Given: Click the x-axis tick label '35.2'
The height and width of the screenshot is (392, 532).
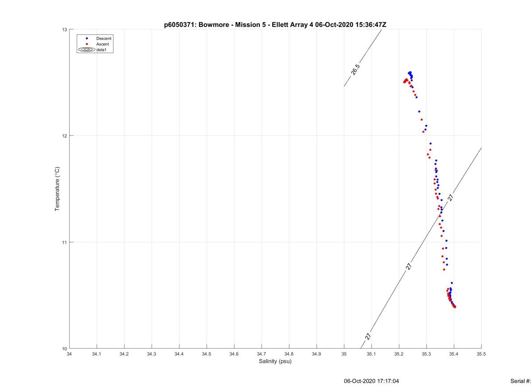Looking at the screenshot, I should point(399,354).
